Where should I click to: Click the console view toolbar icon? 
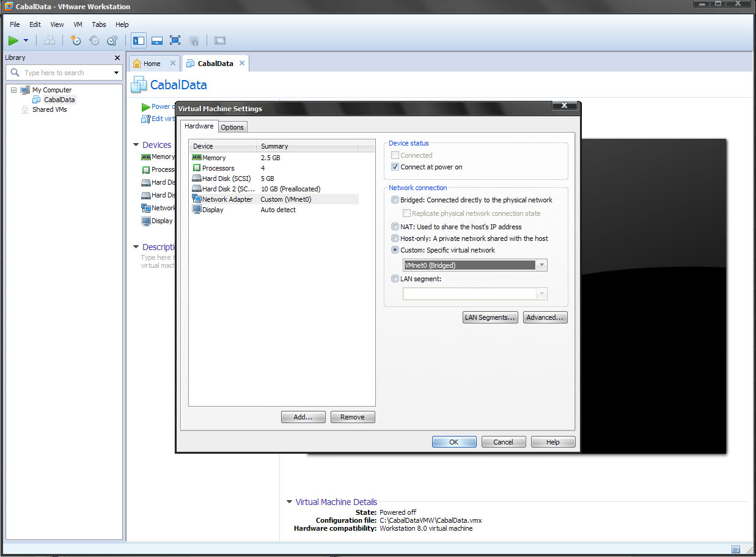(220, 40)
